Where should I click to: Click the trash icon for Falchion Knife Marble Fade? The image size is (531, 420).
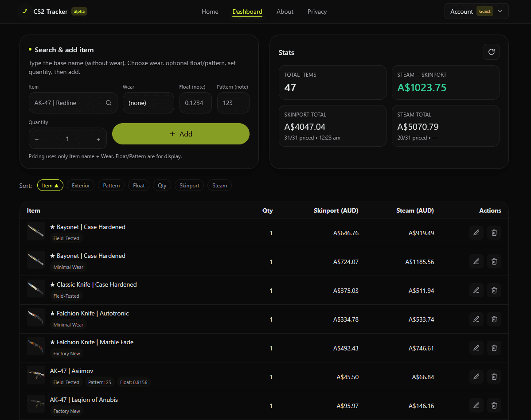click(494, 348)
